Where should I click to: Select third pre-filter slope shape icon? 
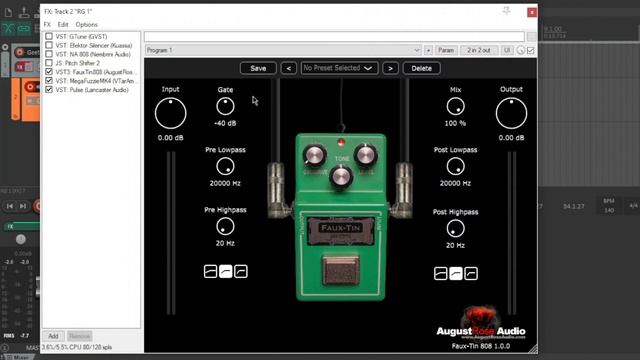point(241,271)
